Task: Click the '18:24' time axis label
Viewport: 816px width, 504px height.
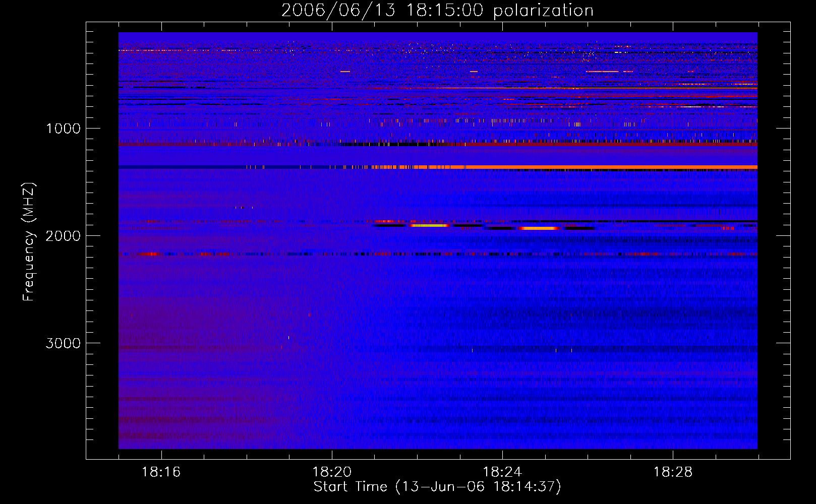Action: click(502, 472)
